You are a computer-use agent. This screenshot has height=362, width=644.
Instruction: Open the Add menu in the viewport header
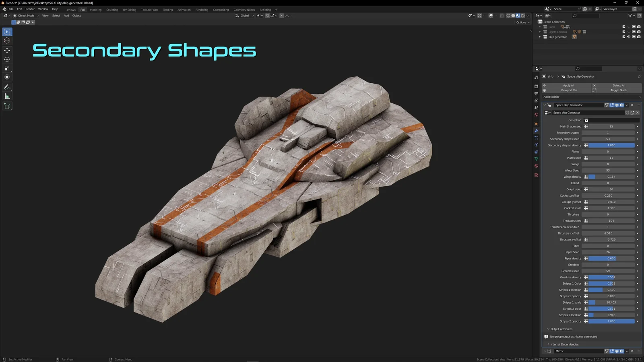pyautogui.click(x=66, y=15)
